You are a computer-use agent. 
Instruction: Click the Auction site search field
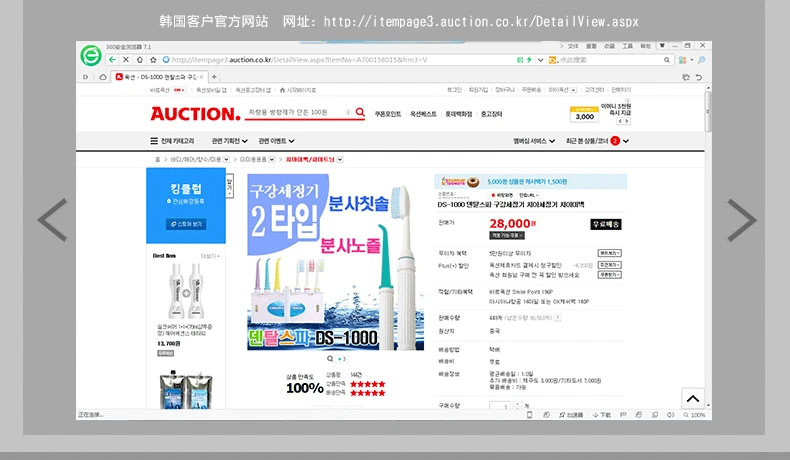pos(297,112)
